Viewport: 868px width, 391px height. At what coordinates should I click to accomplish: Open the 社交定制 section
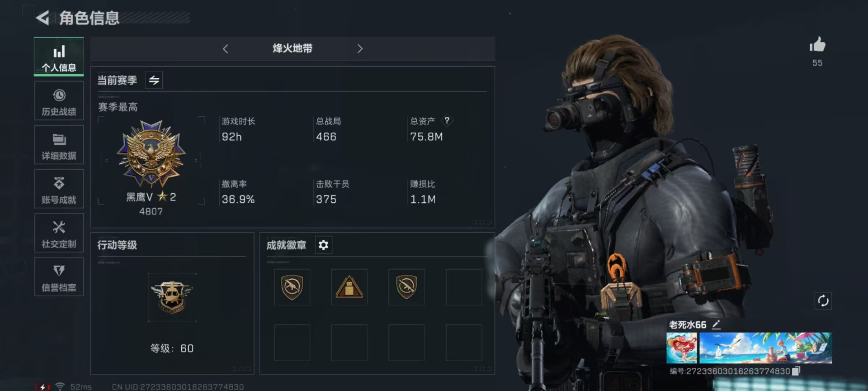tap(59, 233)
